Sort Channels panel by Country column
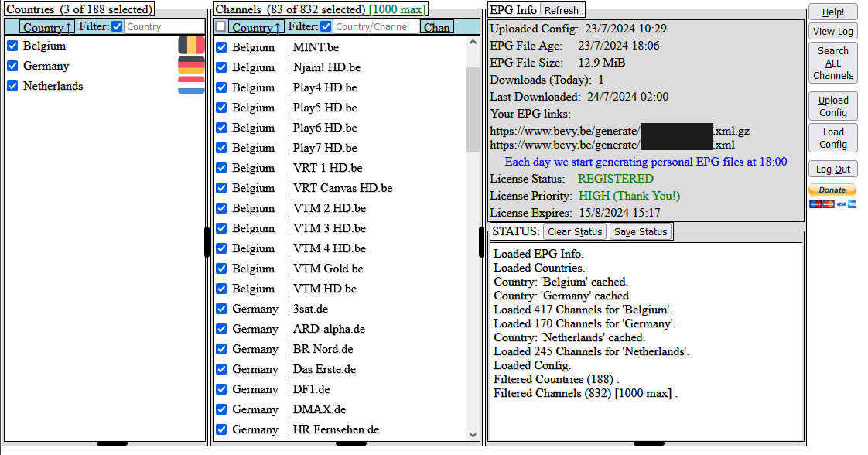This screenshot has width=868, height=455. [256, 27]
